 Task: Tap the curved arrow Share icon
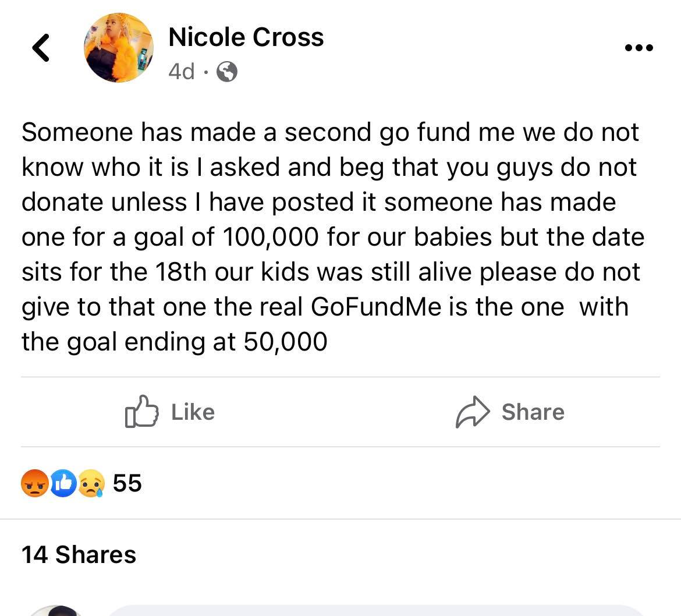471,412
